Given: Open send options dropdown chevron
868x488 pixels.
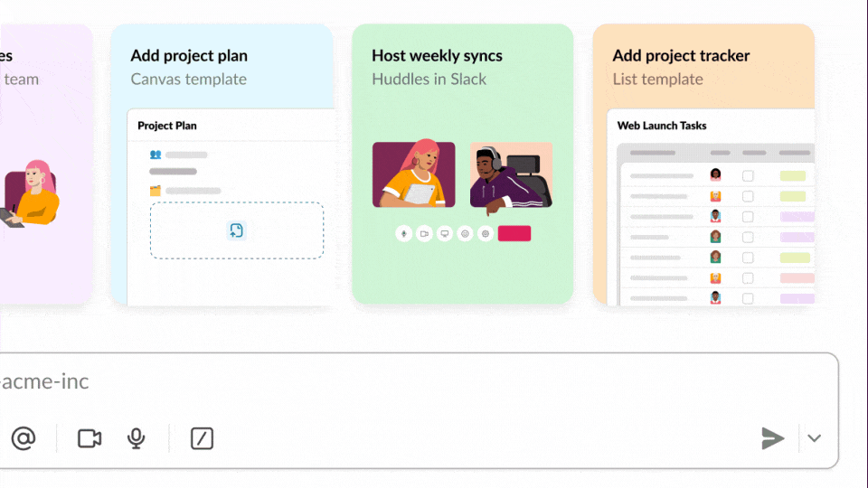Looking at the screenshot, I should (x=814, y=438).
